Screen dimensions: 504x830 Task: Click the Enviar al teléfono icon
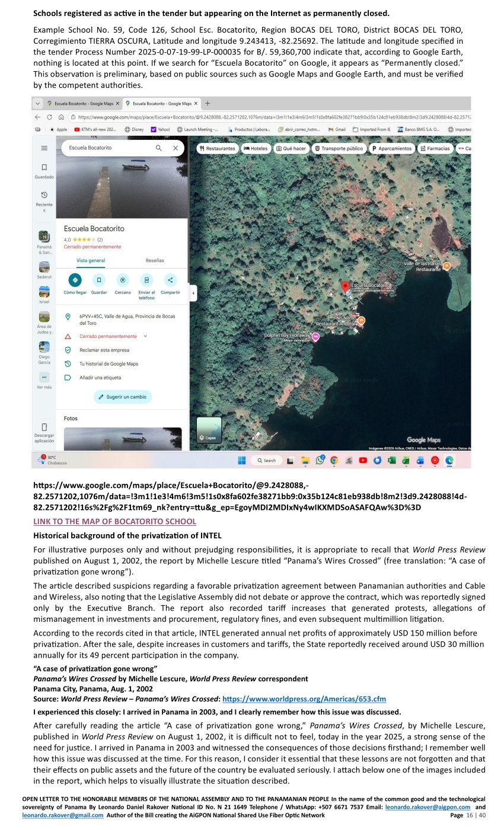(146, 280)
